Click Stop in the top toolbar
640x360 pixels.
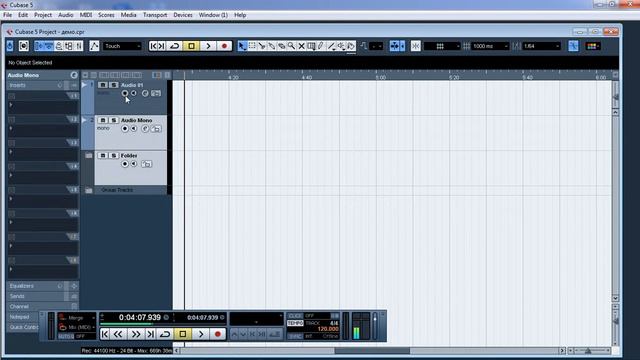coord(191,46)
